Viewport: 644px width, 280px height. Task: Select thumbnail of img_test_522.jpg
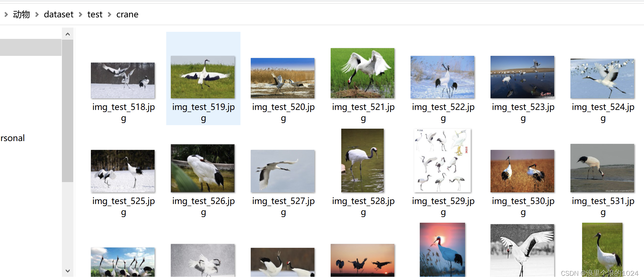pyautogui.click(x=442, y=77)
